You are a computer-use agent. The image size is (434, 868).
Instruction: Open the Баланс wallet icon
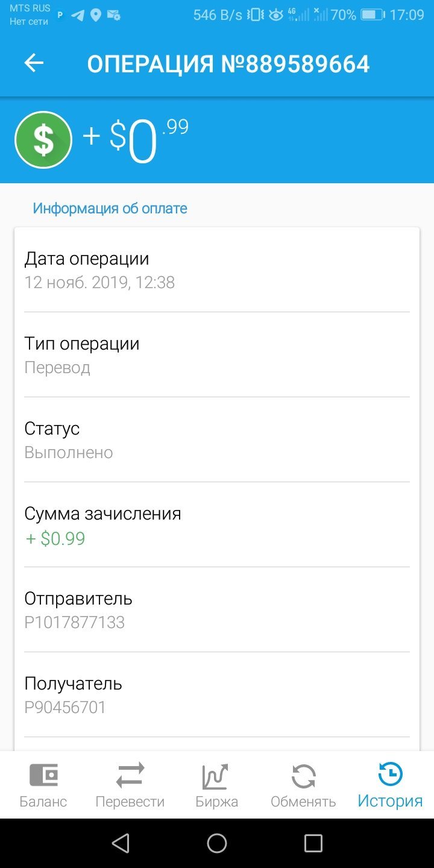[43, 776]
